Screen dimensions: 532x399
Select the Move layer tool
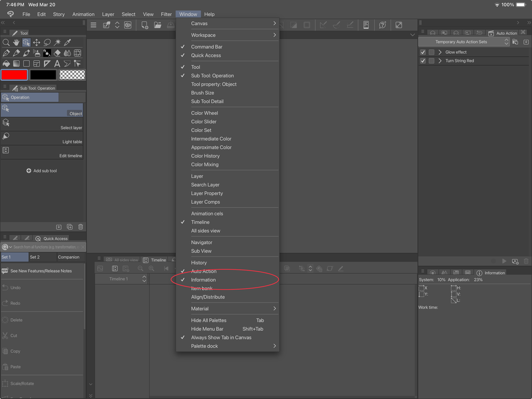click(37, 43)
